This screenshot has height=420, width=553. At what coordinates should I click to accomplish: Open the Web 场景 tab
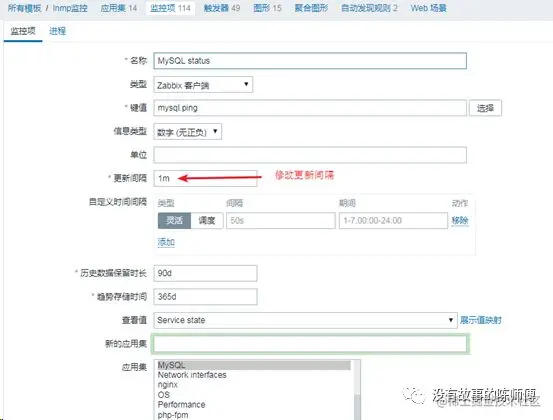click(x=429, y=8)
